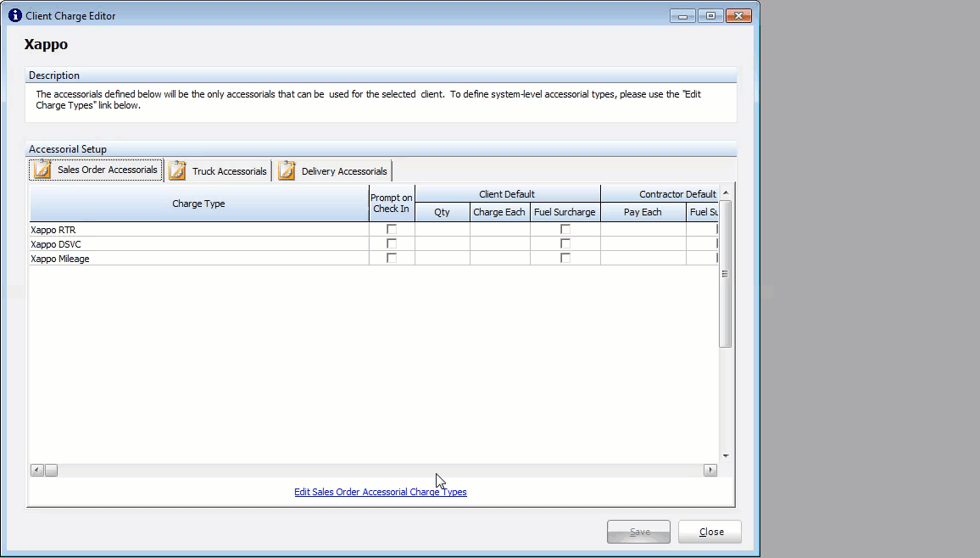Click the horizontal scrollbar left arrow
This screenshot has height=558, width=980.
pos(36,470)
